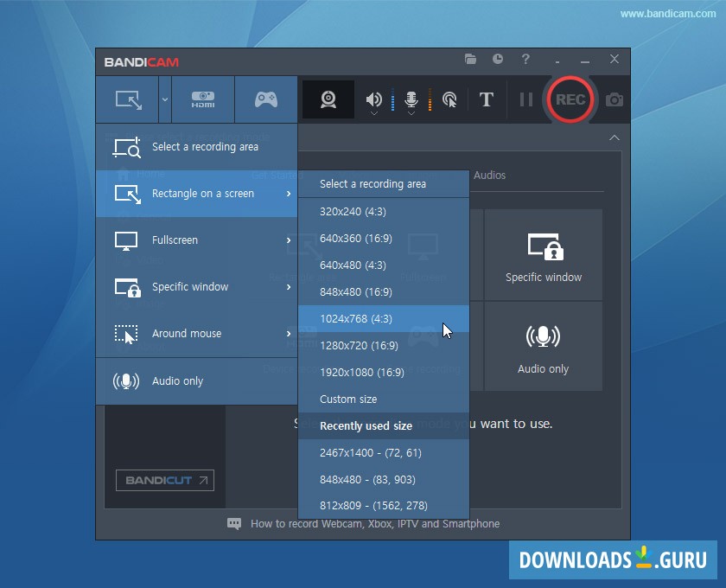The width and height of the screenshot is (726, 588).
Task: Select the webcam recording icon
Action: (x=328, y=99)
